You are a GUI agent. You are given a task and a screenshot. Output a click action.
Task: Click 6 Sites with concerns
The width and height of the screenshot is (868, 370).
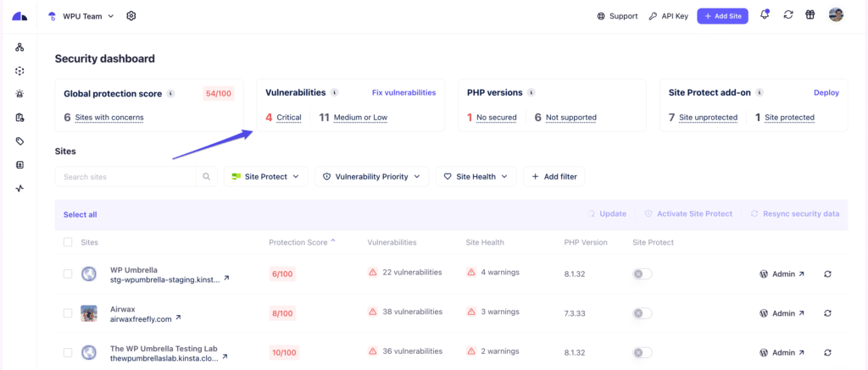coord(103,117)
